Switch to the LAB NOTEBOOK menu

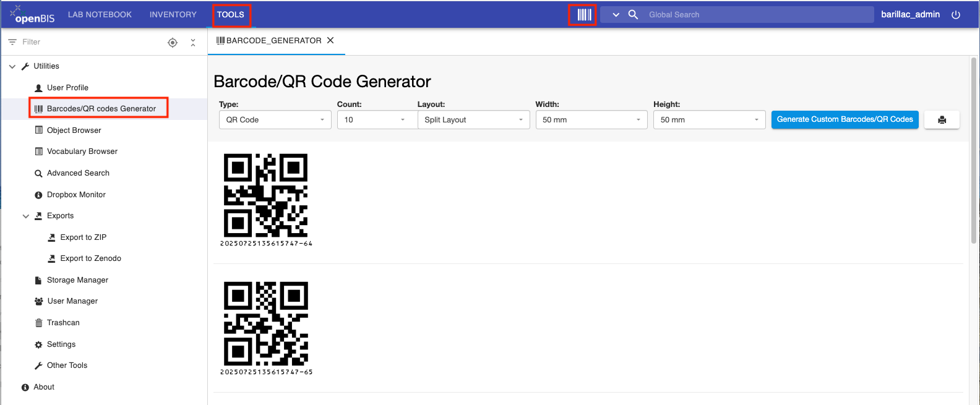[x=100, y=14]
